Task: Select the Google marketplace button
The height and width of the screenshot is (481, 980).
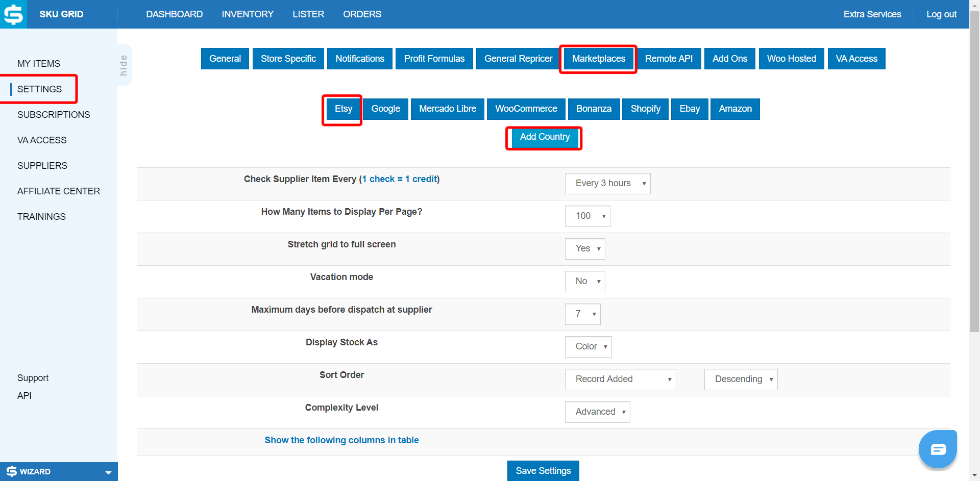Action: click(x=386, y=109)
